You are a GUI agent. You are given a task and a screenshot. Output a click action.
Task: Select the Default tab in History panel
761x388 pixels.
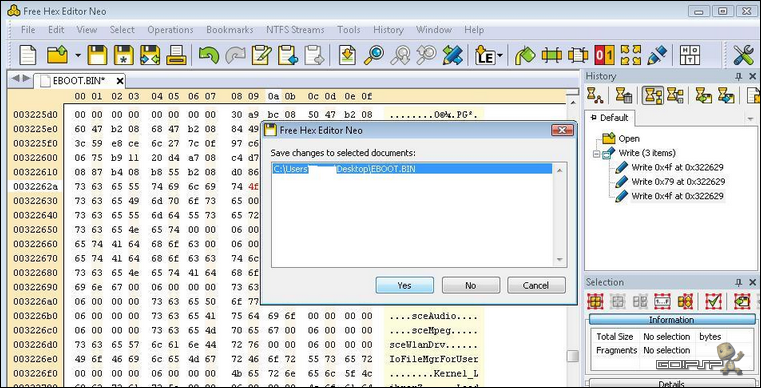[610, 118]
